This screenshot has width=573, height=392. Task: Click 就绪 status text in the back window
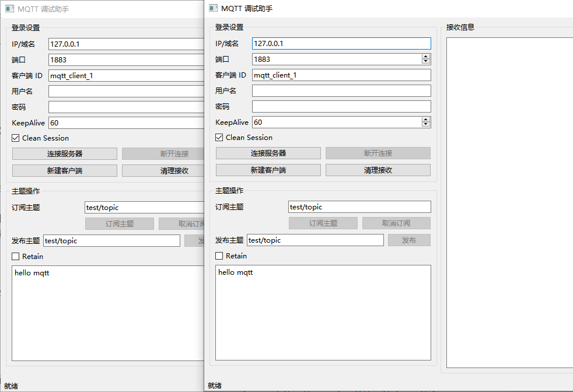pyautogui.click(x=11, y=386)
